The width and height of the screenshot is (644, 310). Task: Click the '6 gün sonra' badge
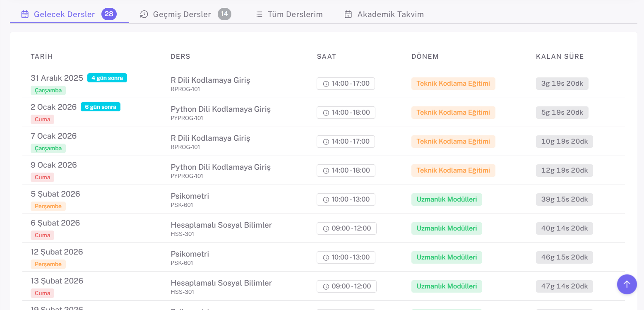[101, 107]
